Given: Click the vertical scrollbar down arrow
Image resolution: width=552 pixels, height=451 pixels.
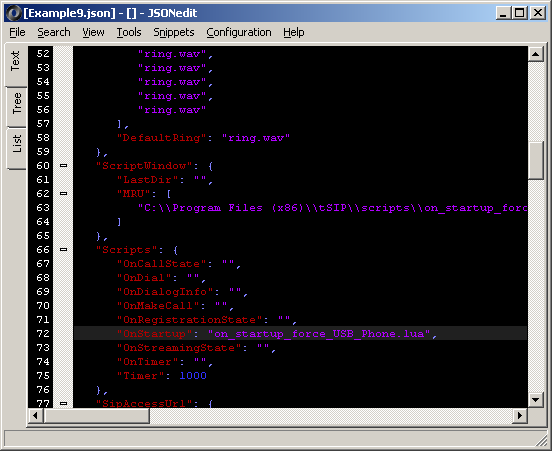Looking at the screenshot, I should click(535, 400).
